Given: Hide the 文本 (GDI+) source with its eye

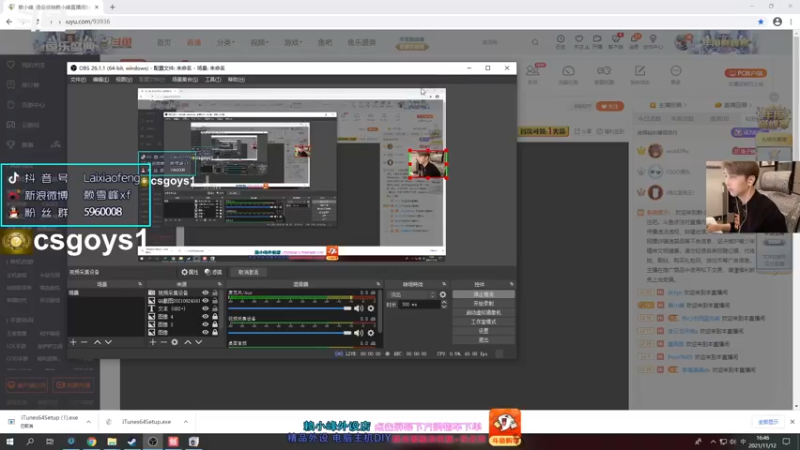Looking at the screenshot, I should 205,309.
